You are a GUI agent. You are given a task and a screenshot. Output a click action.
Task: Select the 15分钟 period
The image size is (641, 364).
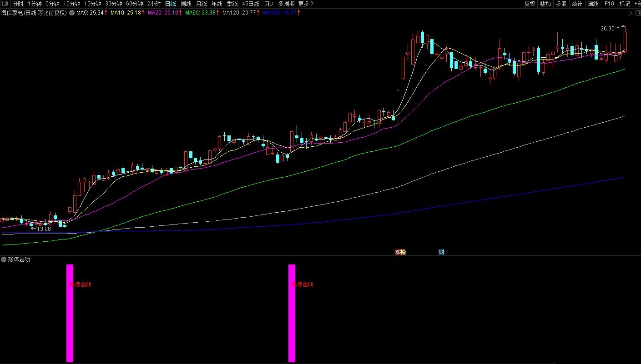93,4
